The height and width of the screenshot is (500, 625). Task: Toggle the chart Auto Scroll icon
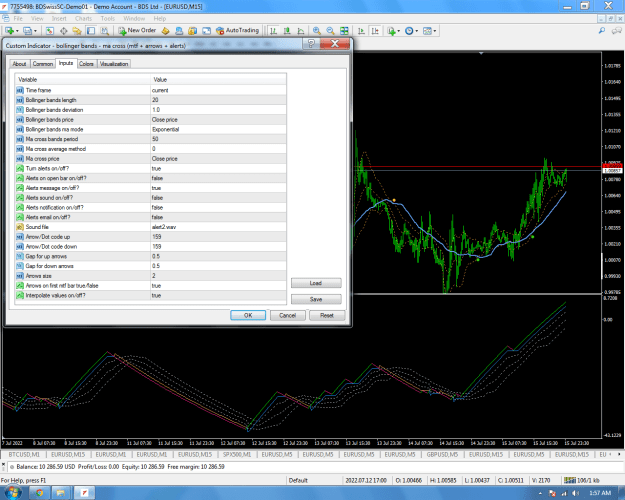(x=361, y=31)
